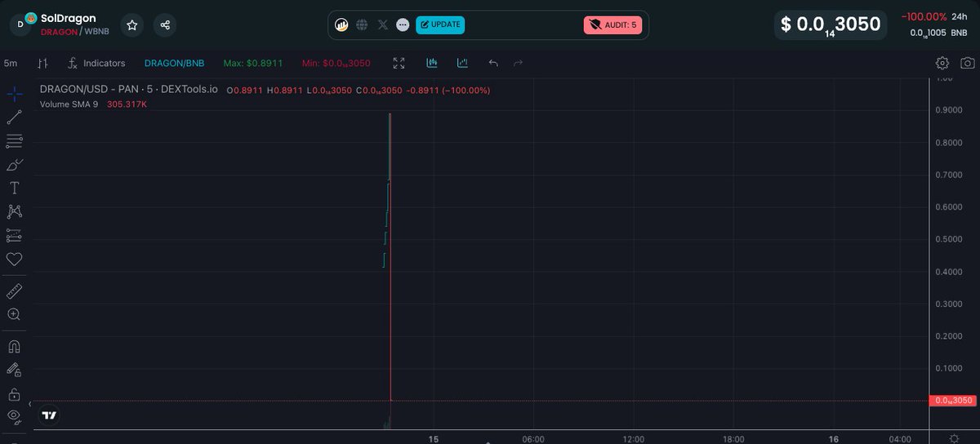Click the SolDragon token name
This screenshot has height=444, width=980.
pyautogui.click(x=68, y=18)
